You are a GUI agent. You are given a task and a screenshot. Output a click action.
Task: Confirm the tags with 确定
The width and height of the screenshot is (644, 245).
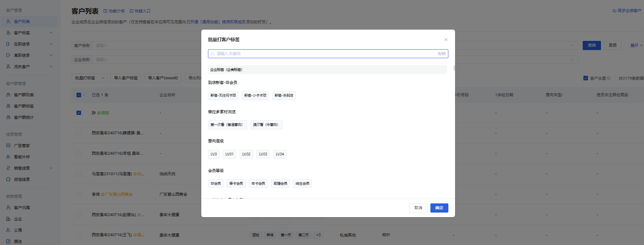[439, 208]
